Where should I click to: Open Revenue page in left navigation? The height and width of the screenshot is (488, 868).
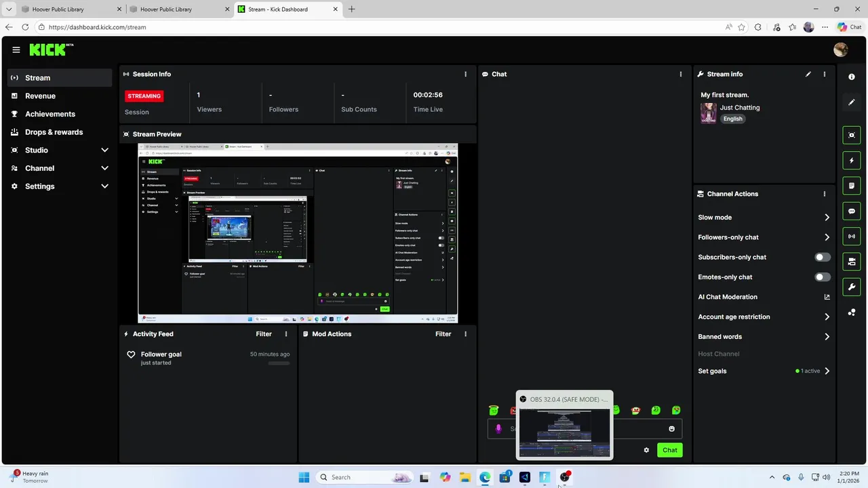pos(60,96)
